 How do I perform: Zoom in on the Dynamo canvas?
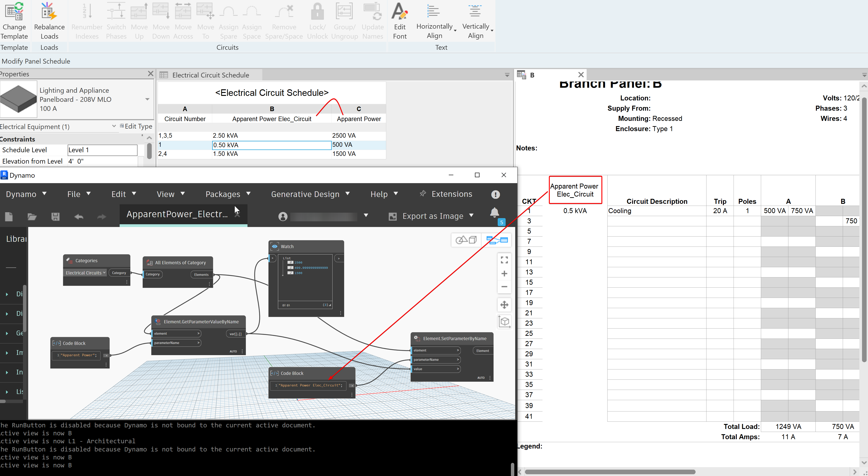coord(504,273)
